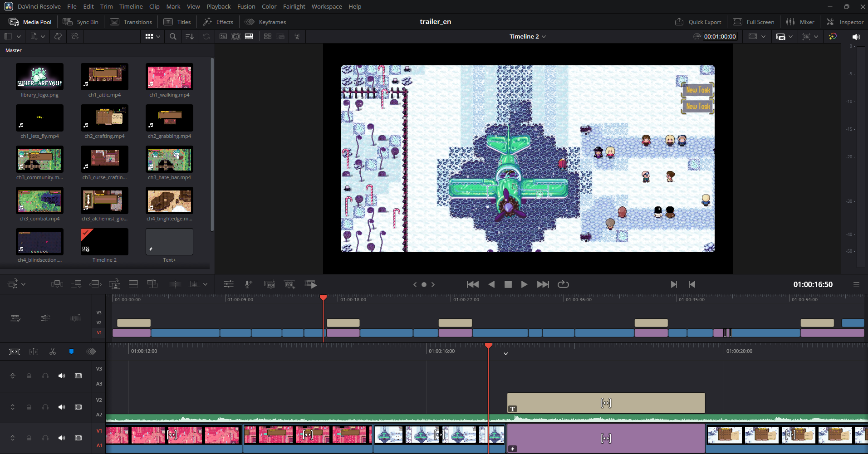
Task: Open the Fusion menu
Action: click(246, 6)
